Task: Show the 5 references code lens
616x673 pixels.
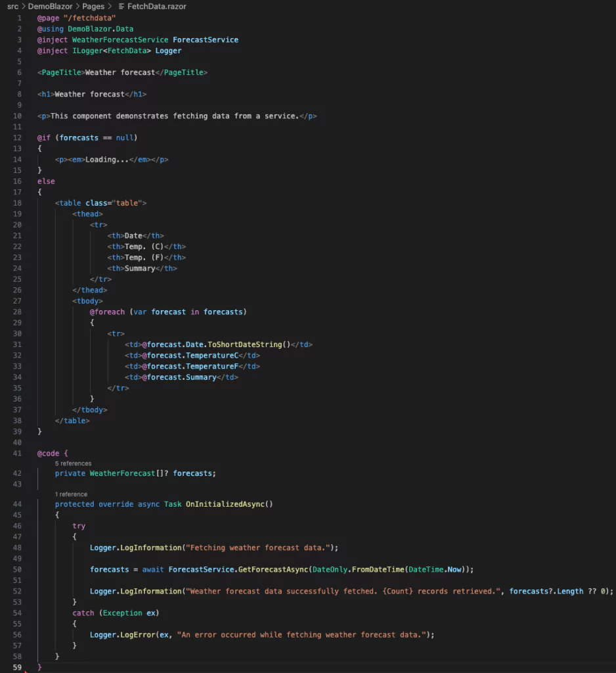Action: (x=73, y=463)
